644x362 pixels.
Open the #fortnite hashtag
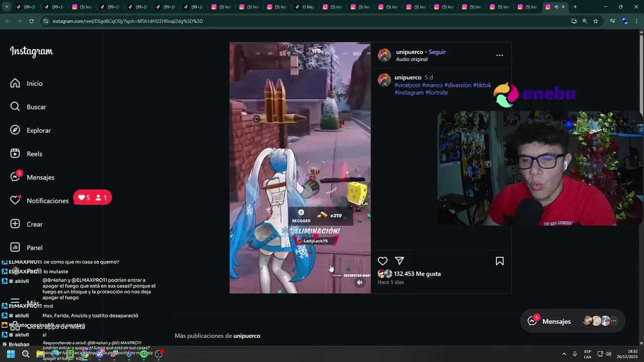pos(437,93)
